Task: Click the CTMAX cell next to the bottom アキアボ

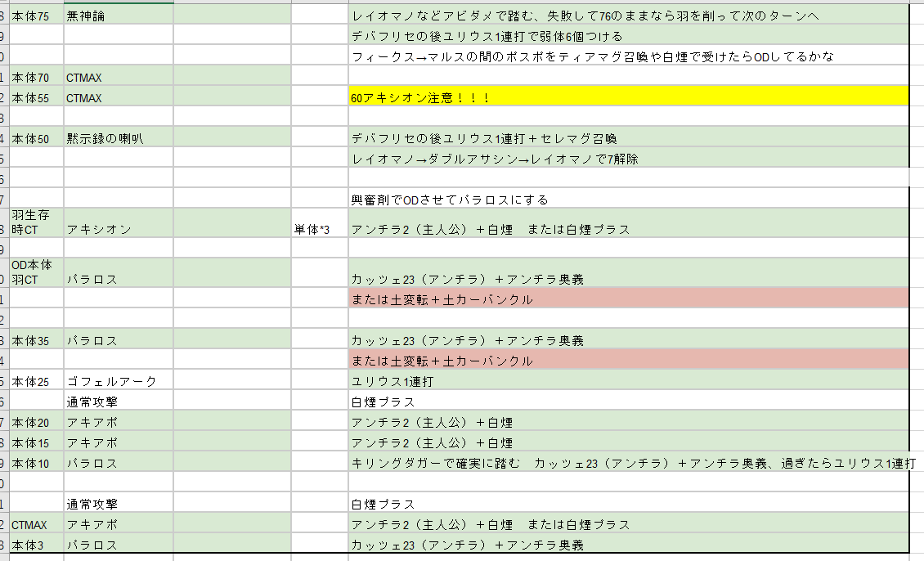Action: pyautogui.click(x=37, y=524)
